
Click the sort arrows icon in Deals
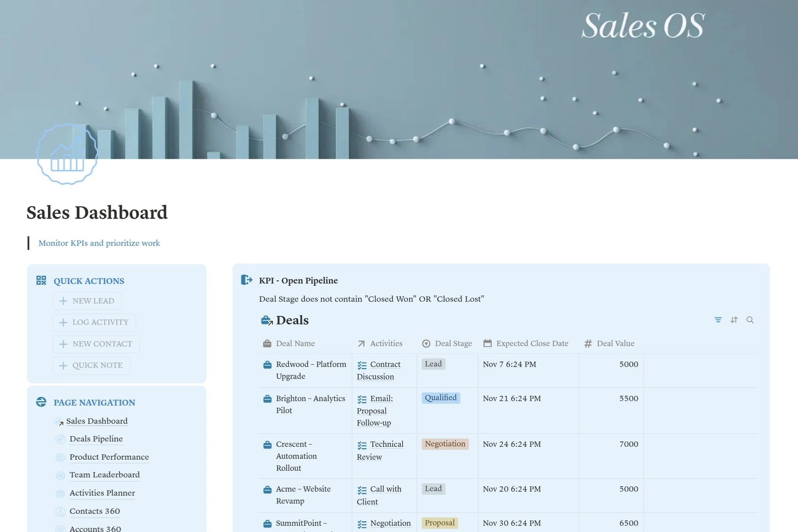[734, 320]
